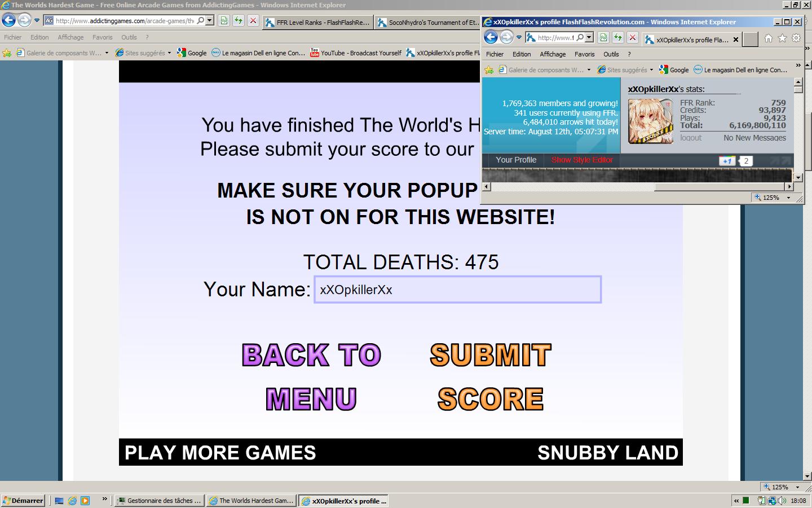Open Home icon in profile window
Viewport: 812px width, 508px height.
[x=768, y=38]
